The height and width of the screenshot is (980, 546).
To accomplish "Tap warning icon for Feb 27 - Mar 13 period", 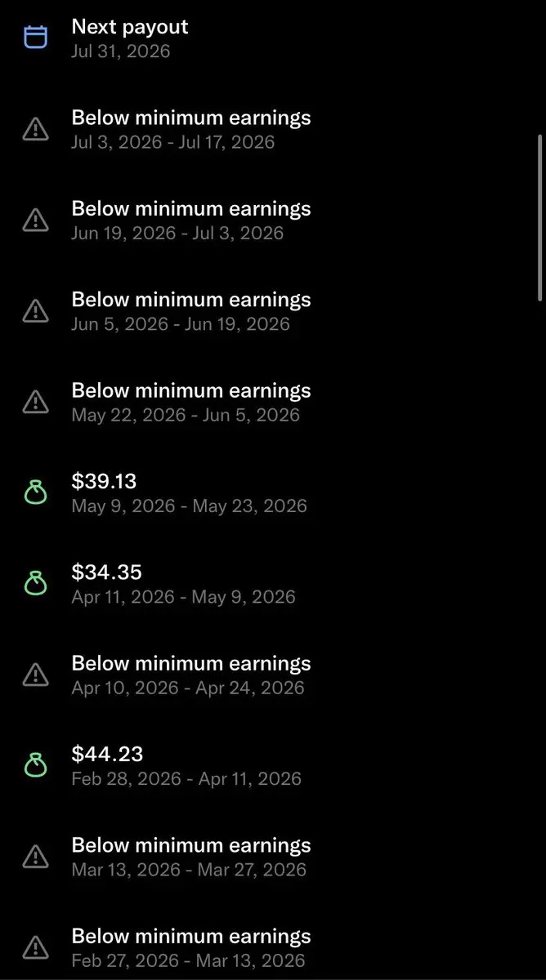I will (35, 947).
